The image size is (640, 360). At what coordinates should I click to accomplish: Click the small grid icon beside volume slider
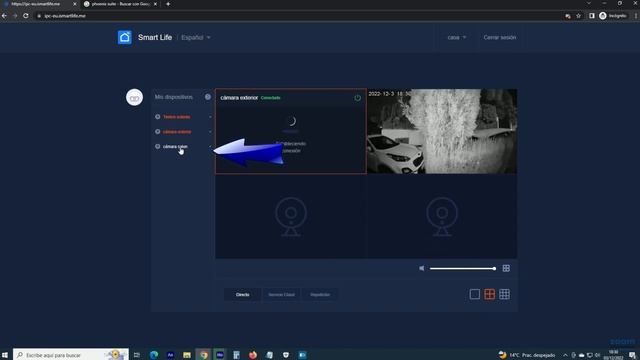tap(506, 268)
